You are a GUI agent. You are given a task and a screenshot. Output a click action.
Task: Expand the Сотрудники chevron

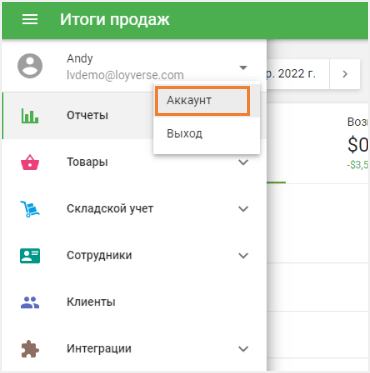pos(244,256)
